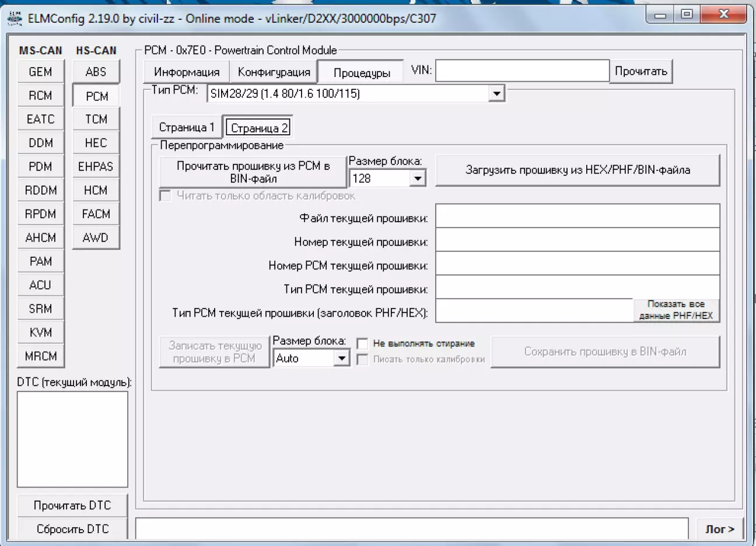Image resolution: width=756 pixels, height=546 pixels.
Task: Click 'Показать все данные PHF/HEX' button
Action: (x=675, y=310)
